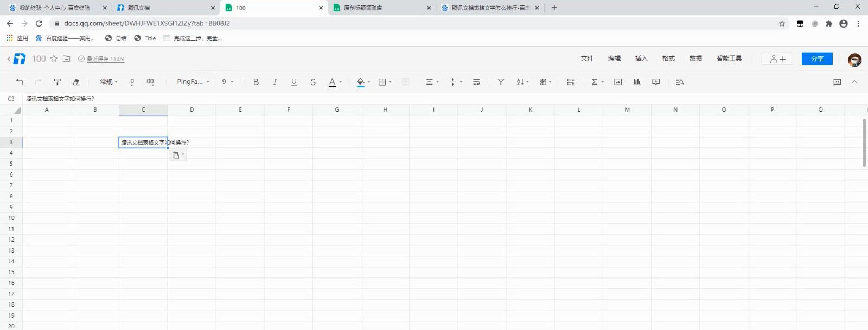
Task: Insert an image into the sheet
Action: 618,82
